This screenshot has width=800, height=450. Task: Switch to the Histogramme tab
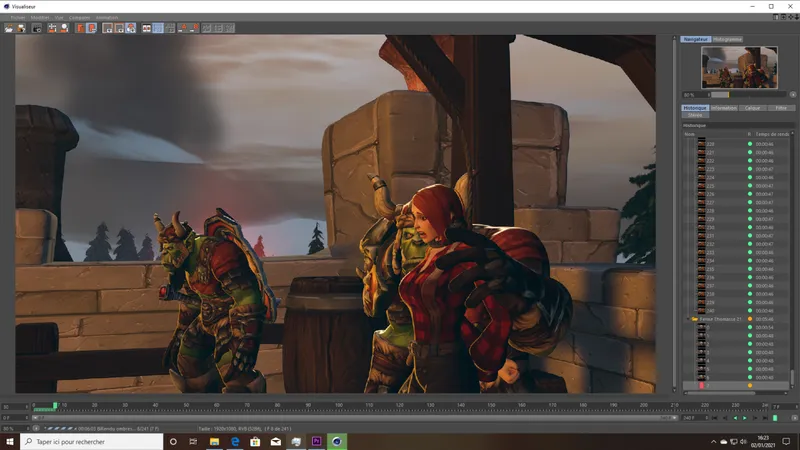(728, 39)
